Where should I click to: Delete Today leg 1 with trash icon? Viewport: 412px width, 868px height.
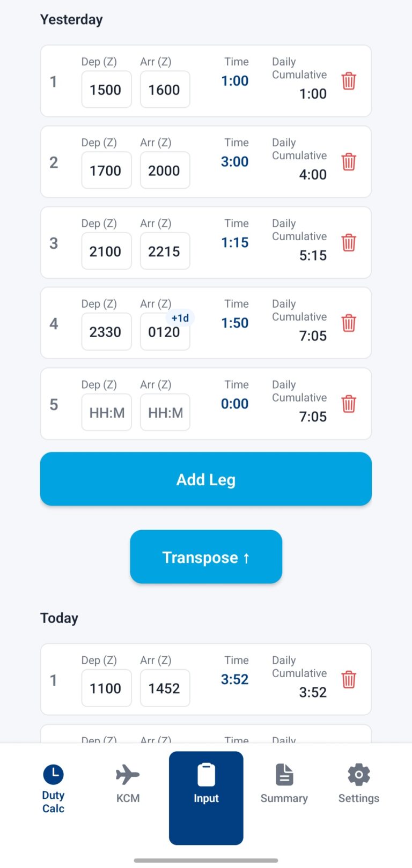click(349, 679)
